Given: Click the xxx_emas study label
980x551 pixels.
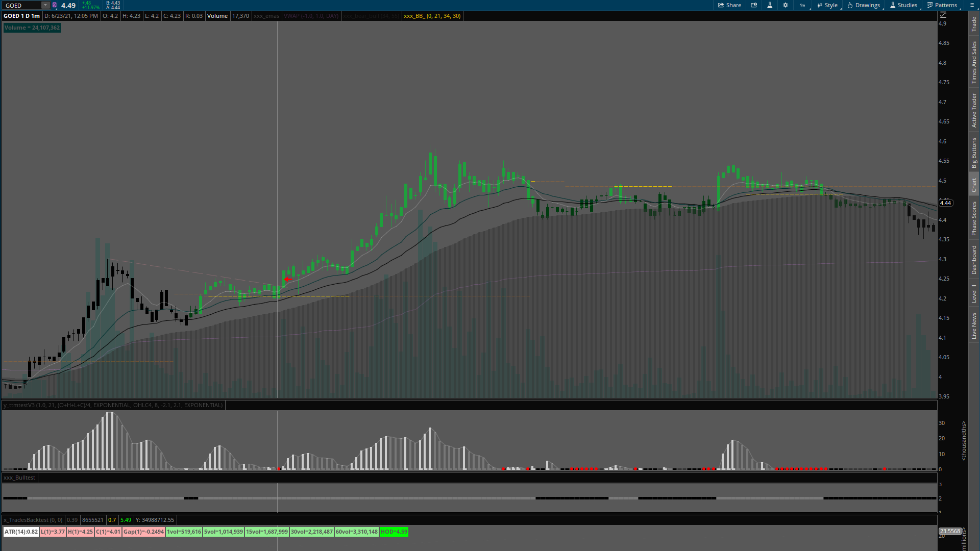Looking at the screenshot, I should 266,16.
